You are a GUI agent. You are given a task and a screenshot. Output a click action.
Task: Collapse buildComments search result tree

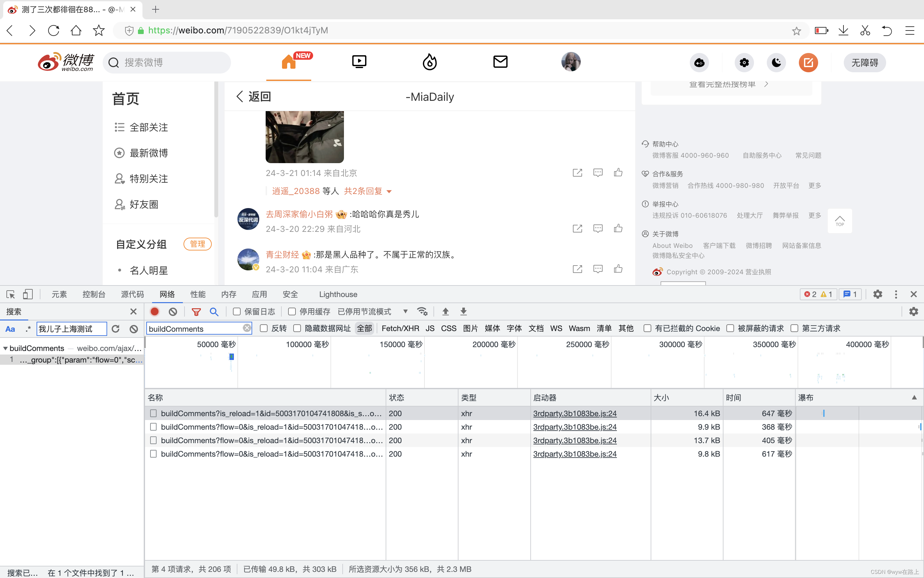[5, 348]
